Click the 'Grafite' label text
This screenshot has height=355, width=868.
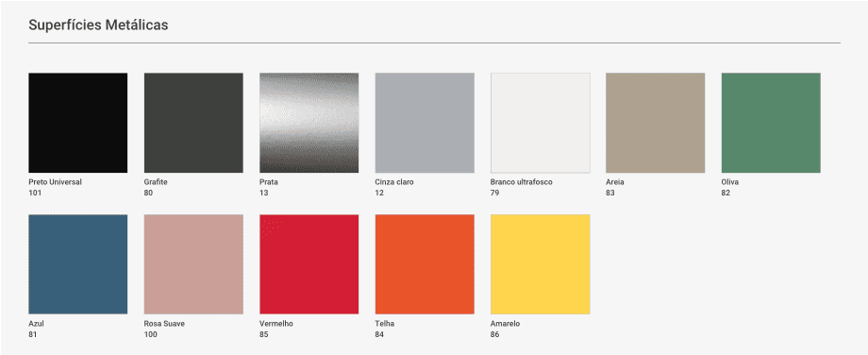pyautogui.click(x=156, y=182)
